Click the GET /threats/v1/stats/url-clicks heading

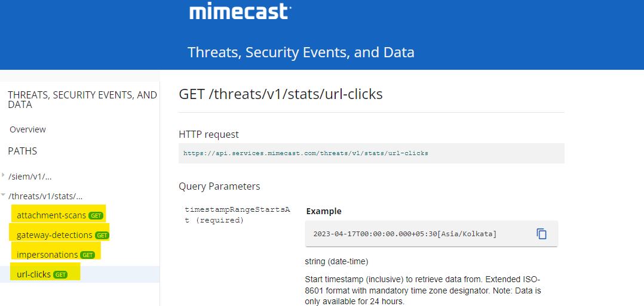(280, 94)
